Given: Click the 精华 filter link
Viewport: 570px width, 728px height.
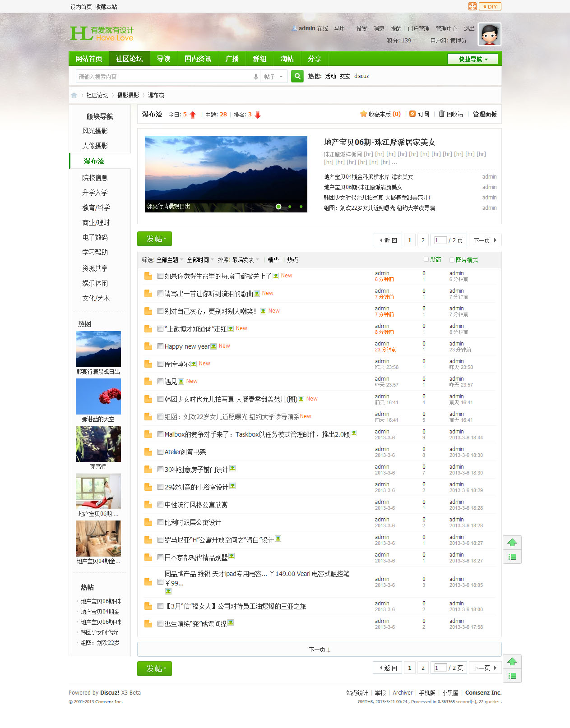Looking at the screenshot, I should [x=273, y=260].
